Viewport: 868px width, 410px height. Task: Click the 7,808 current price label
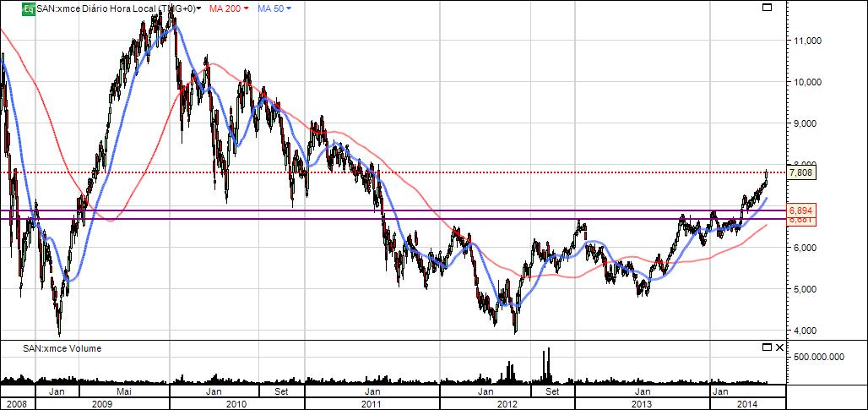800,172
